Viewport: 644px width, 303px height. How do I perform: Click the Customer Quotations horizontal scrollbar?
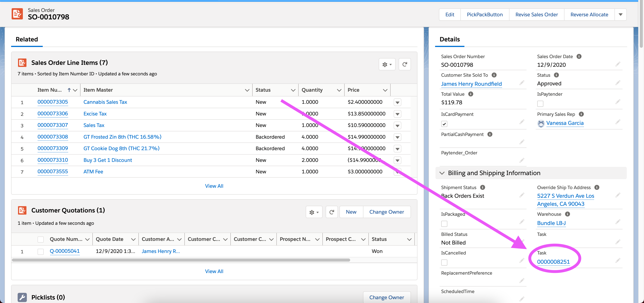[x=181, y=260]
